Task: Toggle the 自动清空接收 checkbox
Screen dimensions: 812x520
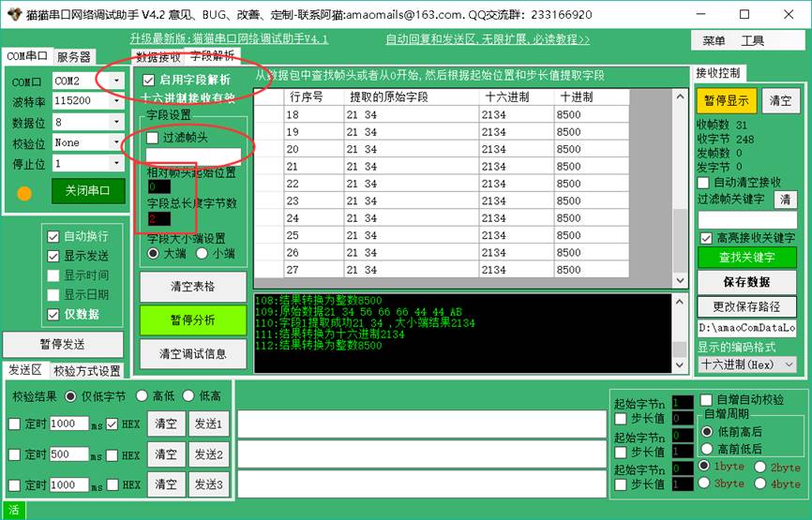Action: click(x=706, y=182)
